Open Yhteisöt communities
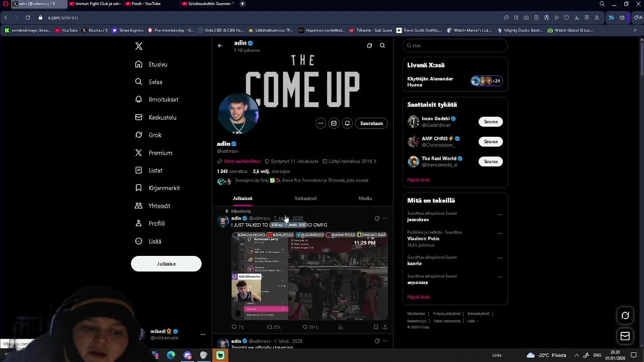This screenshot has width=644, height=362. pyautogui.click(x=153, y=206)
